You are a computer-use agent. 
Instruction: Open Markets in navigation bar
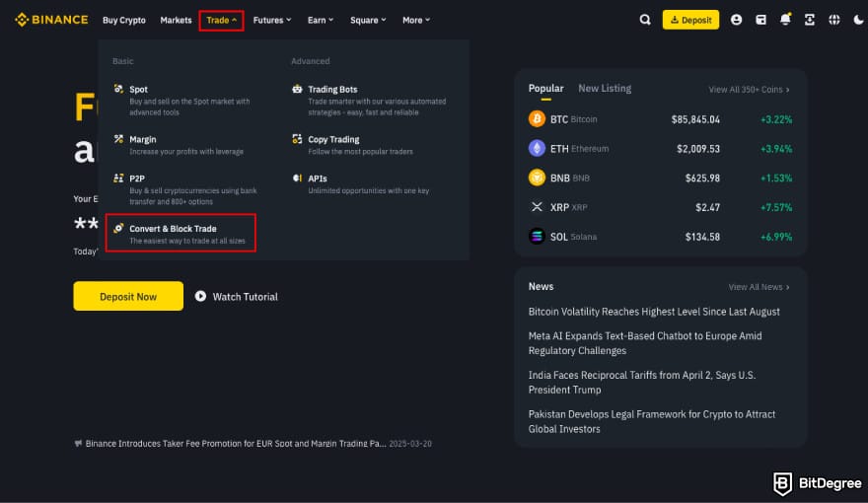coord(176,20)
